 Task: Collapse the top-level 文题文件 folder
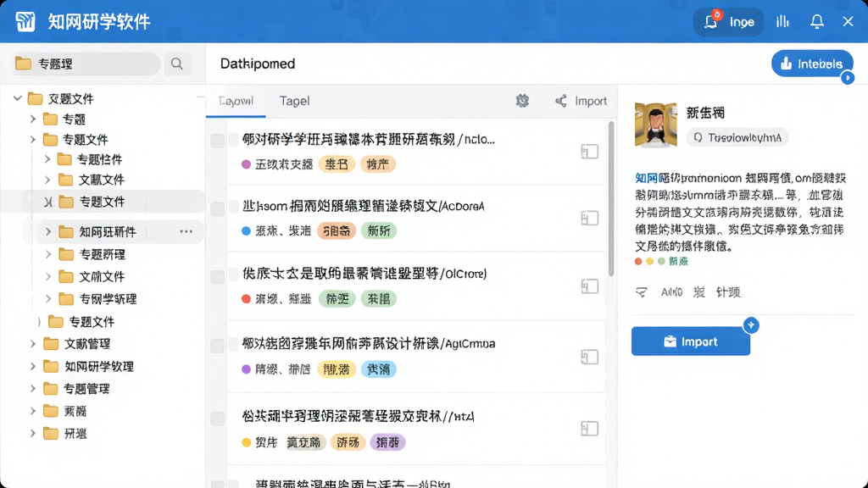click(x=18, y=98)
